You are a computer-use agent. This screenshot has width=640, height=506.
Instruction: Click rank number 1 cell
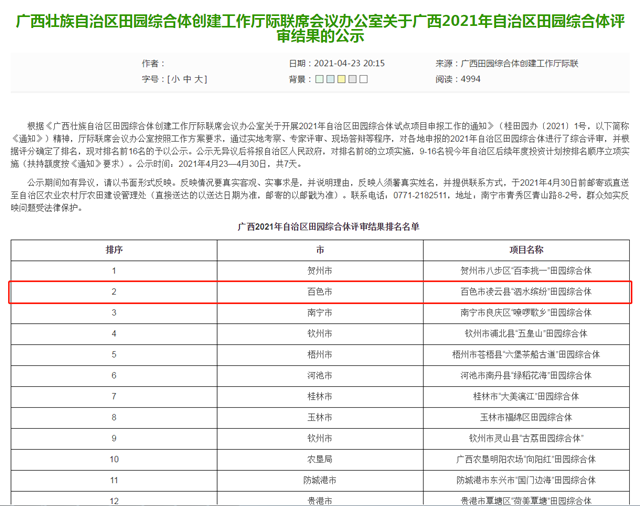pyautogui.click(x=114, y=271)
